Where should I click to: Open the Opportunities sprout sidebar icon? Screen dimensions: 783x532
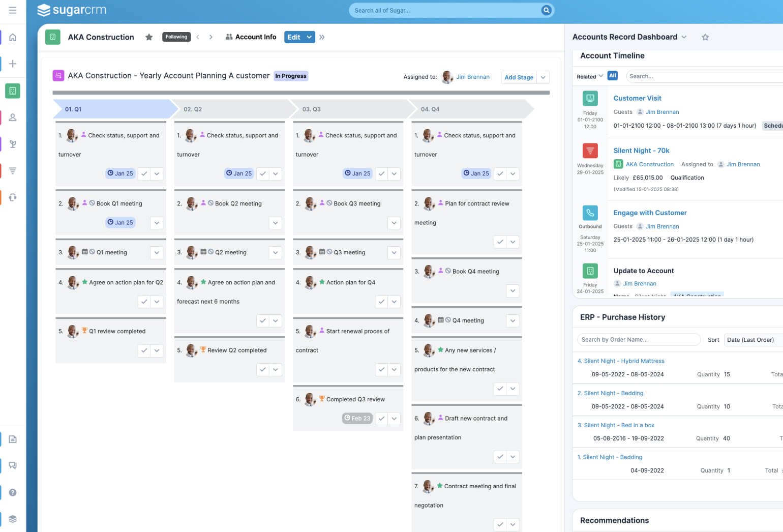(13, 144)
